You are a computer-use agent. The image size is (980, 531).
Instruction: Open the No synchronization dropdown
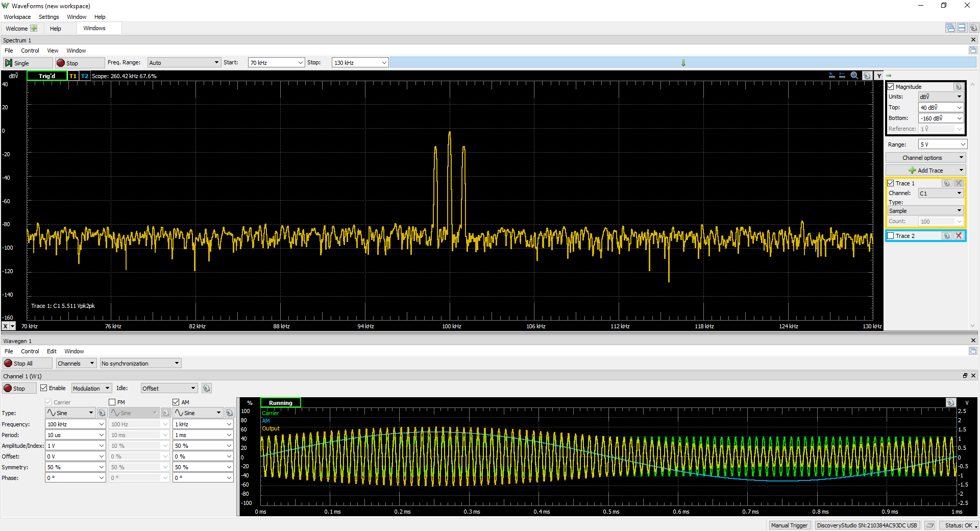coord(140,364)
